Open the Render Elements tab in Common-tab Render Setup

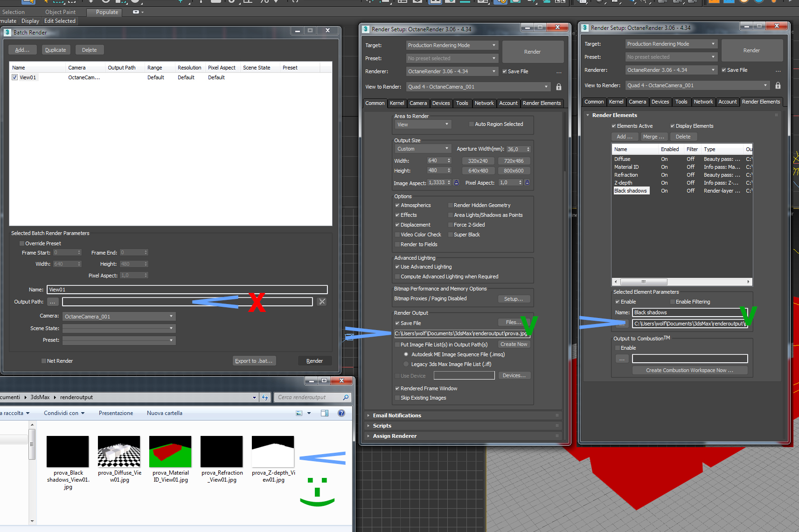[x=542, y=103]
